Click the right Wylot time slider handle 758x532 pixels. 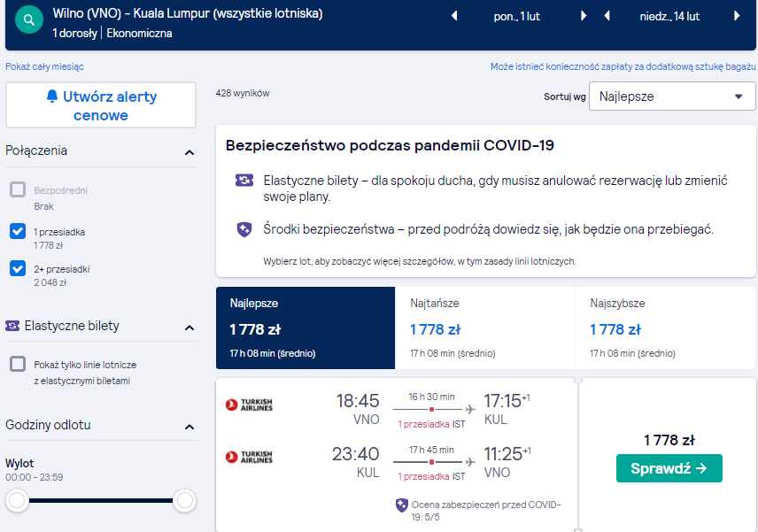[x=185, y=500]
